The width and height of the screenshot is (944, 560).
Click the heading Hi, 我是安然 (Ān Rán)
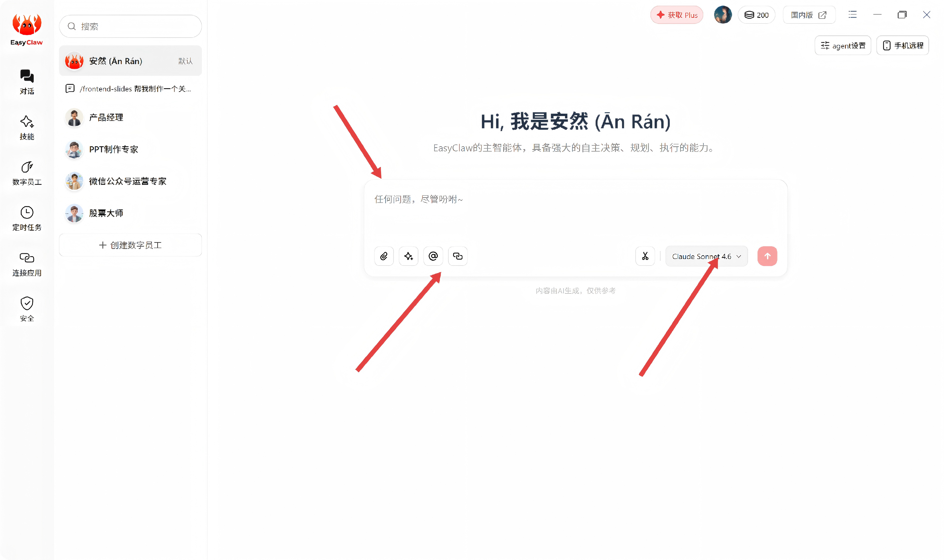(x=575, y=122)
